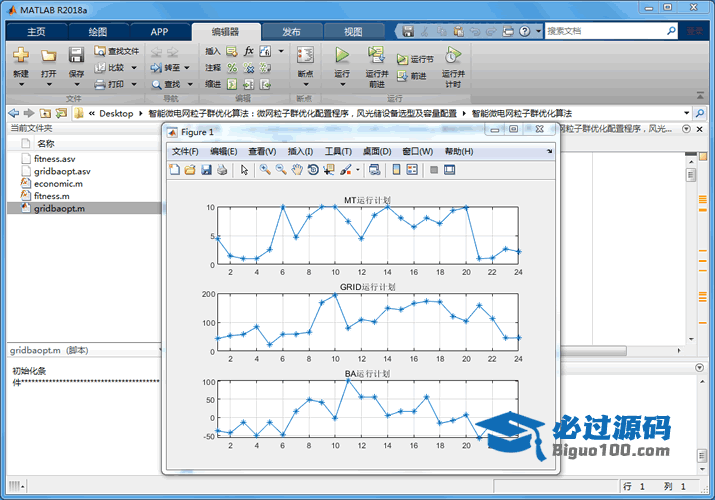Click Run and Advance icon
715x500 pixels.
click(x=376, y=56)
